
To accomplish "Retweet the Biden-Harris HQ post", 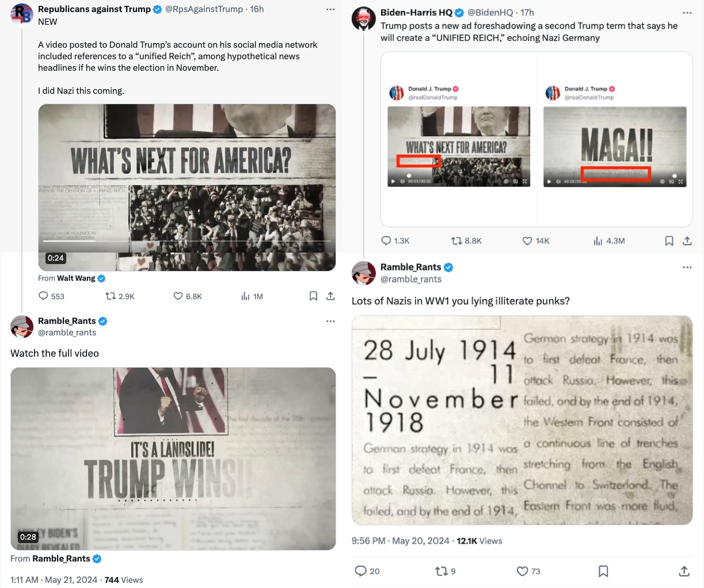I will (466, 241).
